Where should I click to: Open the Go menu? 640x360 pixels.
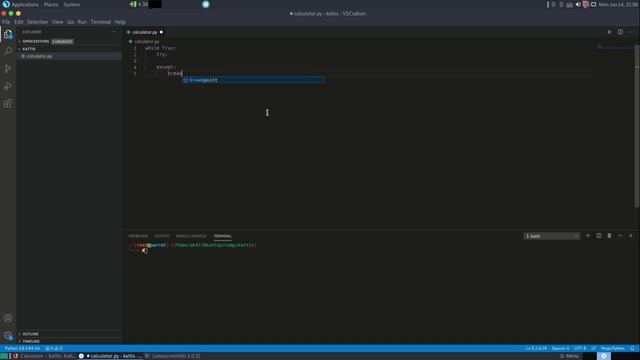point(71,22)
